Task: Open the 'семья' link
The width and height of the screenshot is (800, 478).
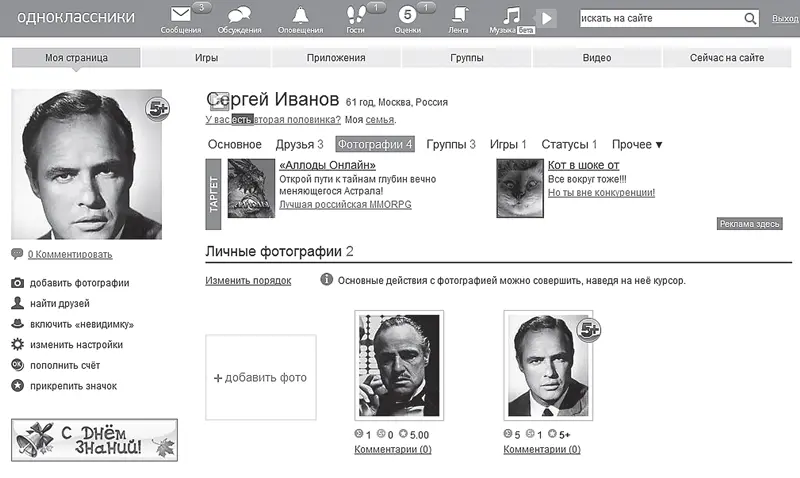Action: tap(380, 120)
